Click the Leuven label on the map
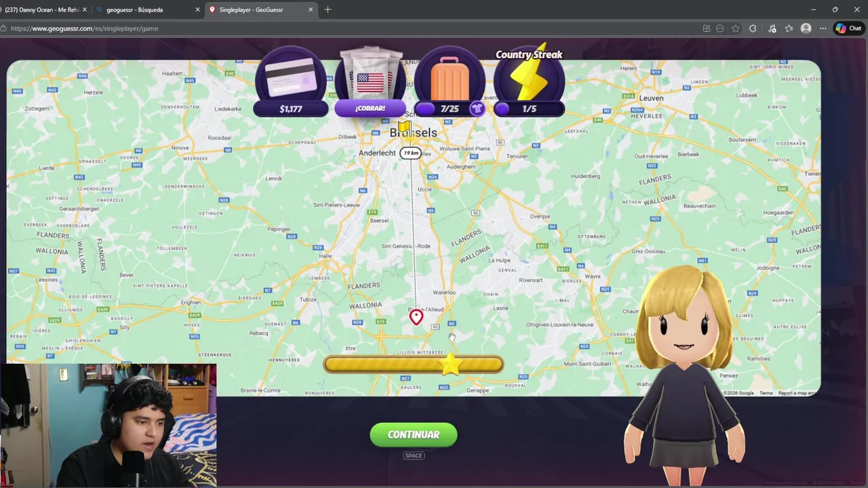Image resolution: width=868 pixels, height=488 pixels. (x=651, y=98)
